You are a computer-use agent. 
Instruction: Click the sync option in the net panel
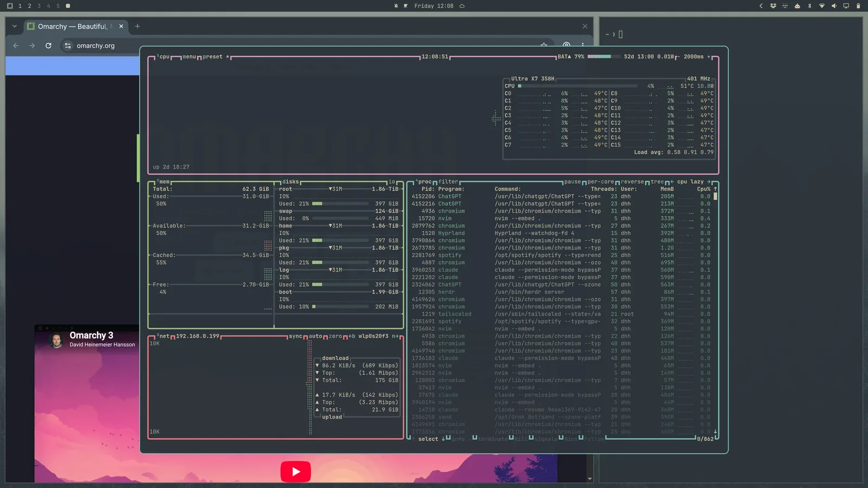296,336
